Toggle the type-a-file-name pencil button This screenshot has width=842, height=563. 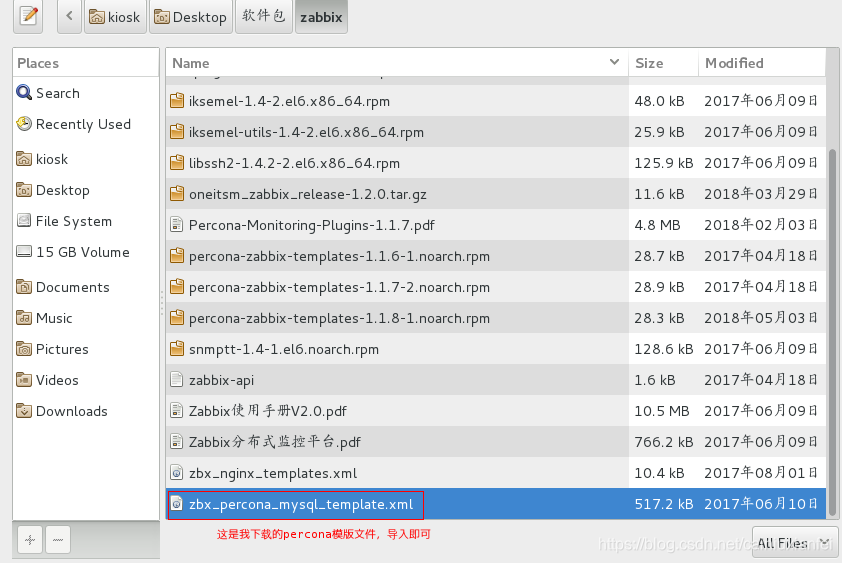coord(28,16)
